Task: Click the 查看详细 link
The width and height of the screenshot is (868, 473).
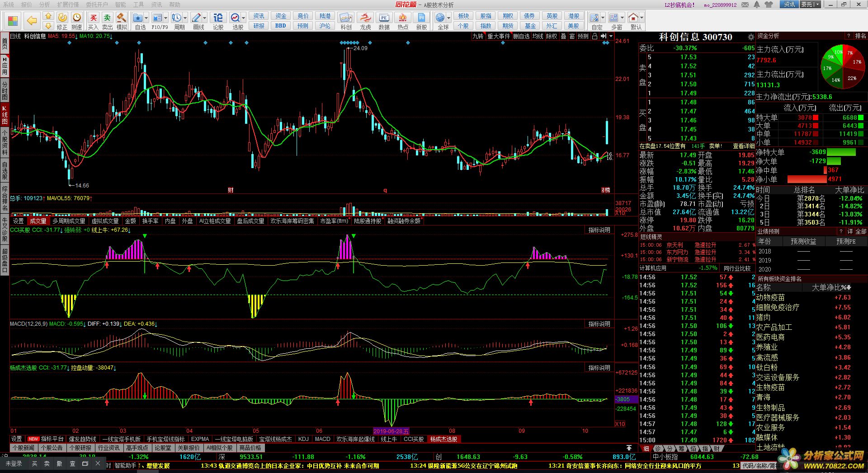Action: (743, 146)
